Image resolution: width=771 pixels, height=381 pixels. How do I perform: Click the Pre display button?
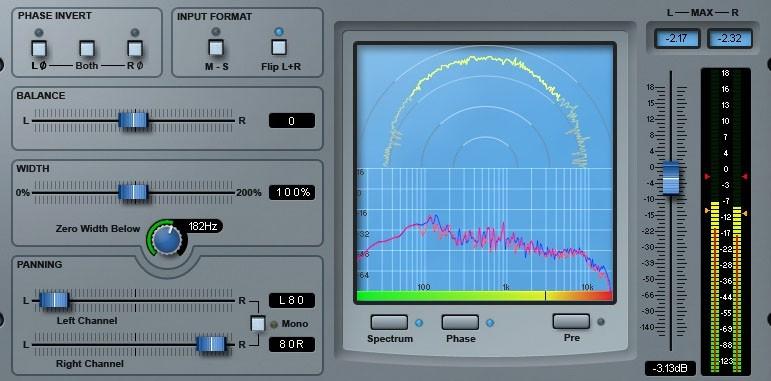coord(571,321)
